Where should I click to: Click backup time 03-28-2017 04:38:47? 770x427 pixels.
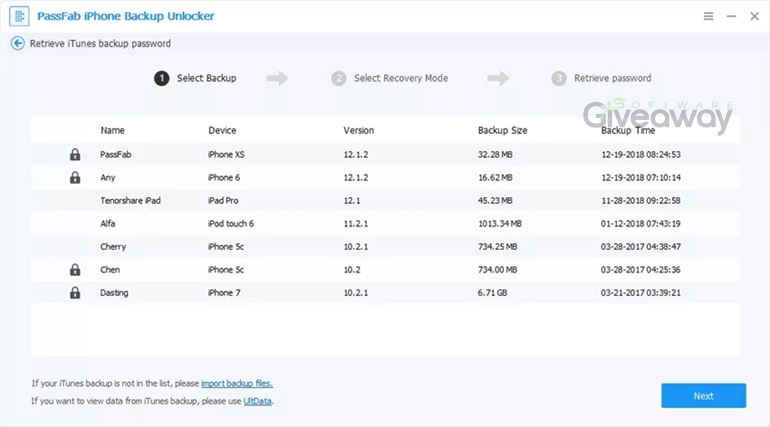[x=641, y=246]
